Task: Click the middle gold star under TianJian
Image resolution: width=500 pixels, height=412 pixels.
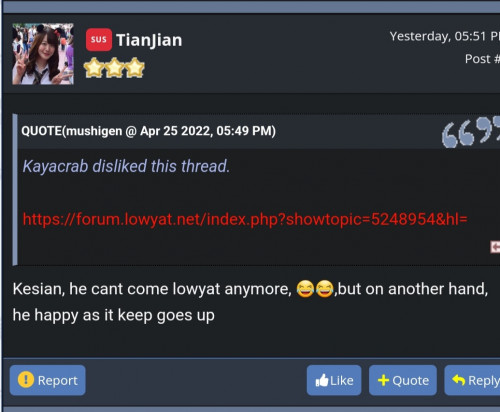Action: 114,68
